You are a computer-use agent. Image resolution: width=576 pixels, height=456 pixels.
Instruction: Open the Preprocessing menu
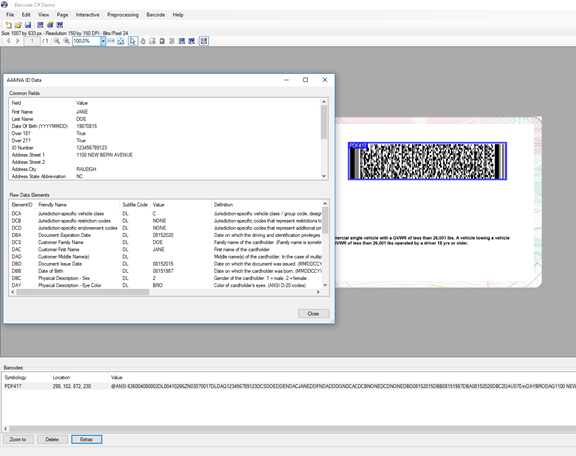click(123, 15)
